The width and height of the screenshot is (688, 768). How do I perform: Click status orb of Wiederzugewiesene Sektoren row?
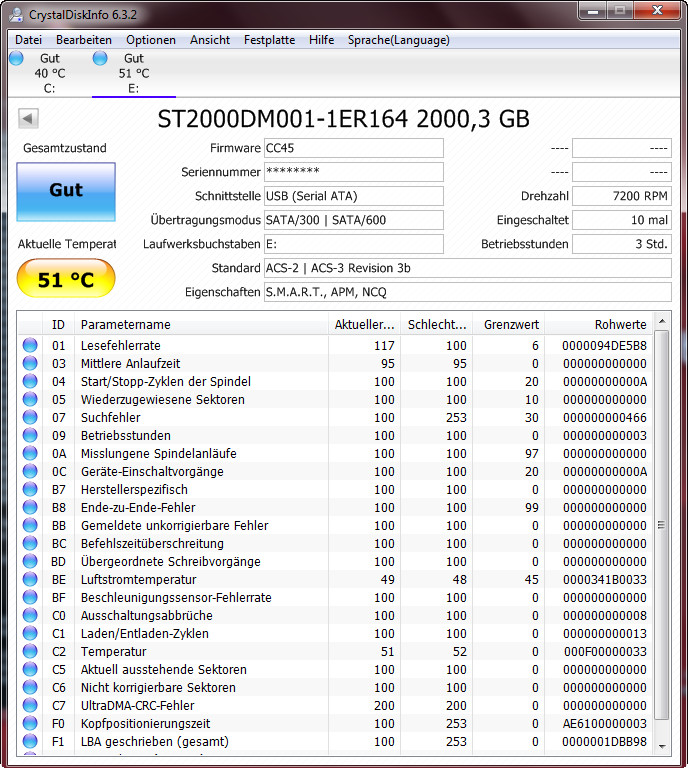click(30, 399)
